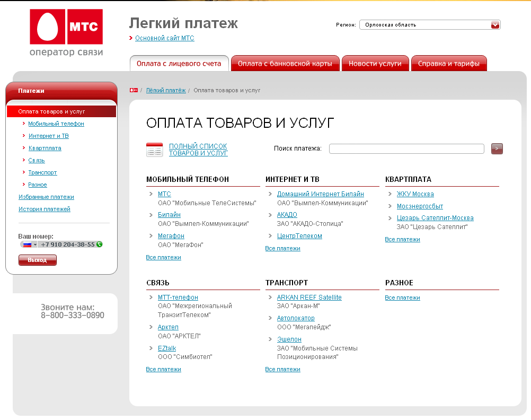Open the EZtalk payment link
Viewport: 531px width, 420px height.
[x=167, y=348]
